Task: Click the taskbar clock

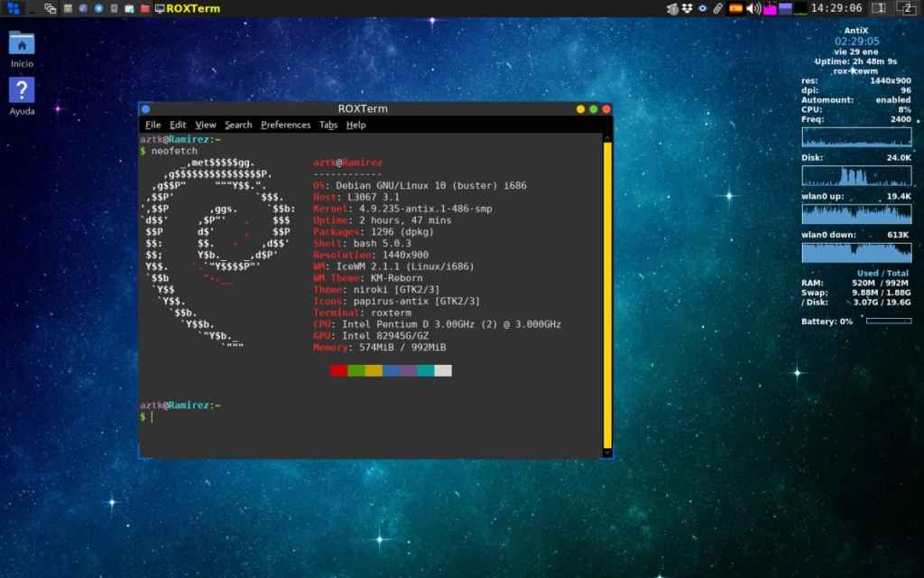Action: pos(836,8)
